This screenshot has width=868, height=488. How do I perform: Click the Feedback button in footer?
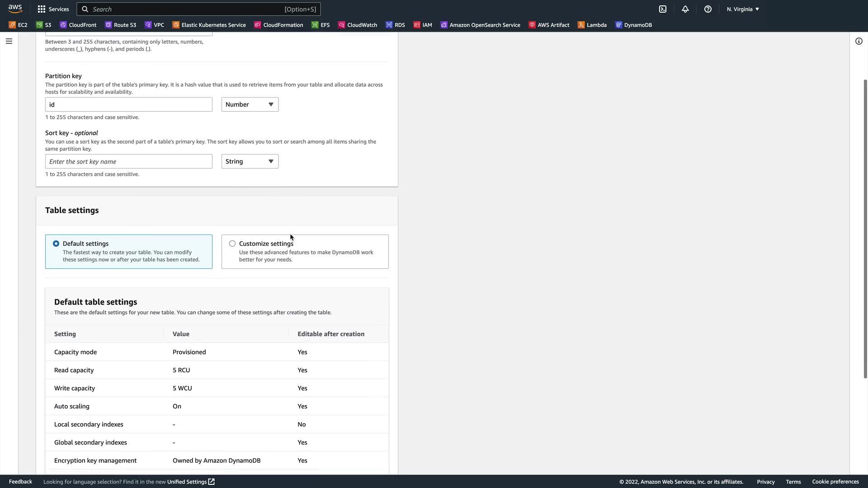click(x=20, y=482)
